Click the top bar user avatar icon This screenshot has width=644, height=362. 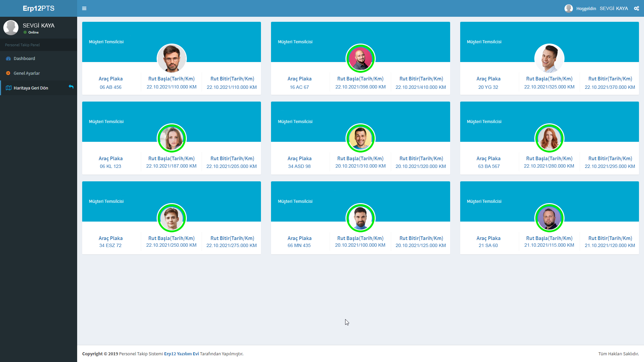pos(569,8)
